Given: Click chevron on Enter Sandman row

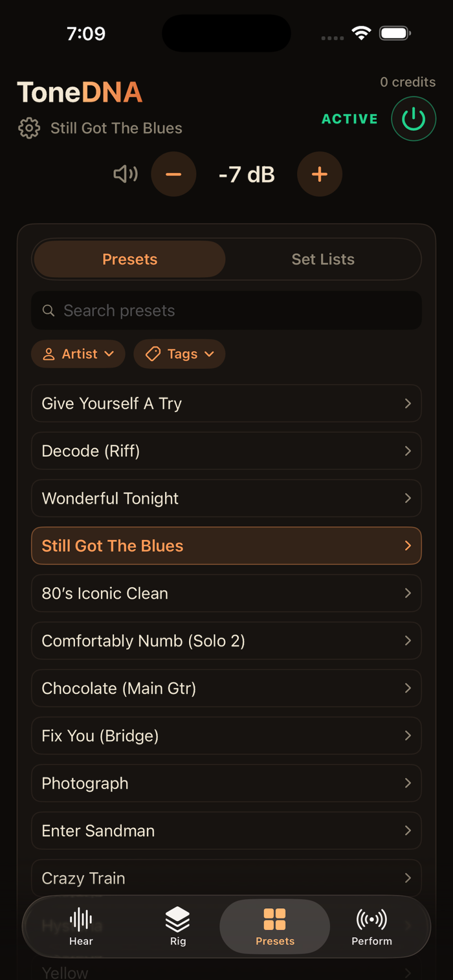Looking at the screenshot, I should pos(408,830).
